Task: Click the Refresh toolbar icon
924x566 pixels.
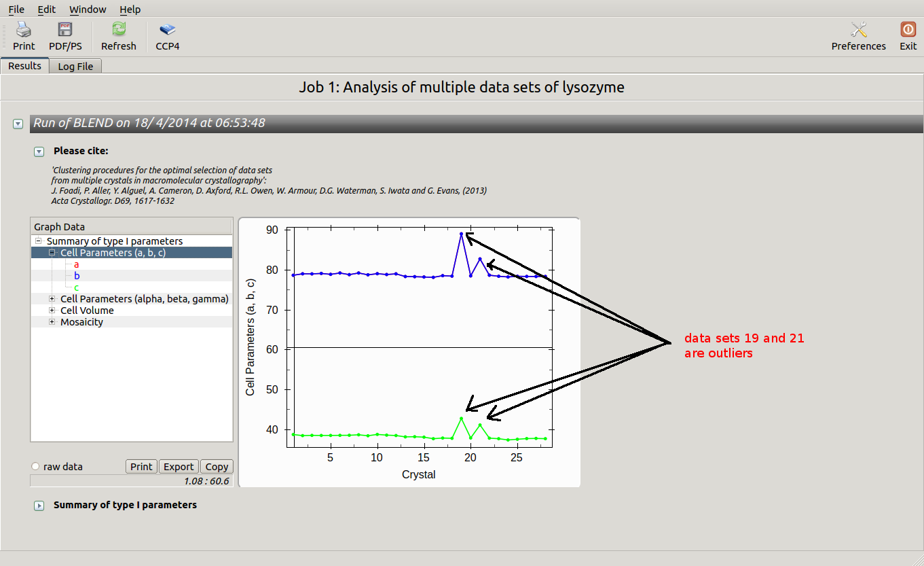Action: click(119, 29)
